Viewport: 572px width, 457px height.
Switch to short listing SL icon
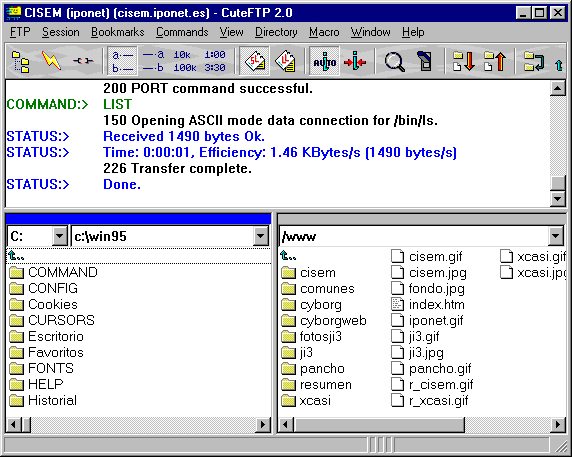(255, 61)
